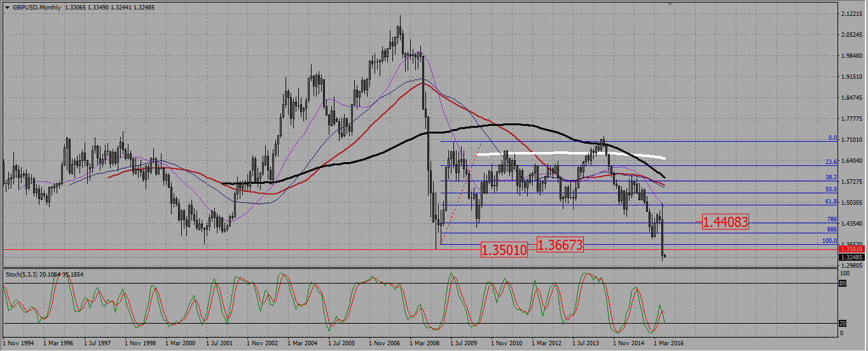
Task: Click the Fibonacci 886 level label
Action: (832, 230)
